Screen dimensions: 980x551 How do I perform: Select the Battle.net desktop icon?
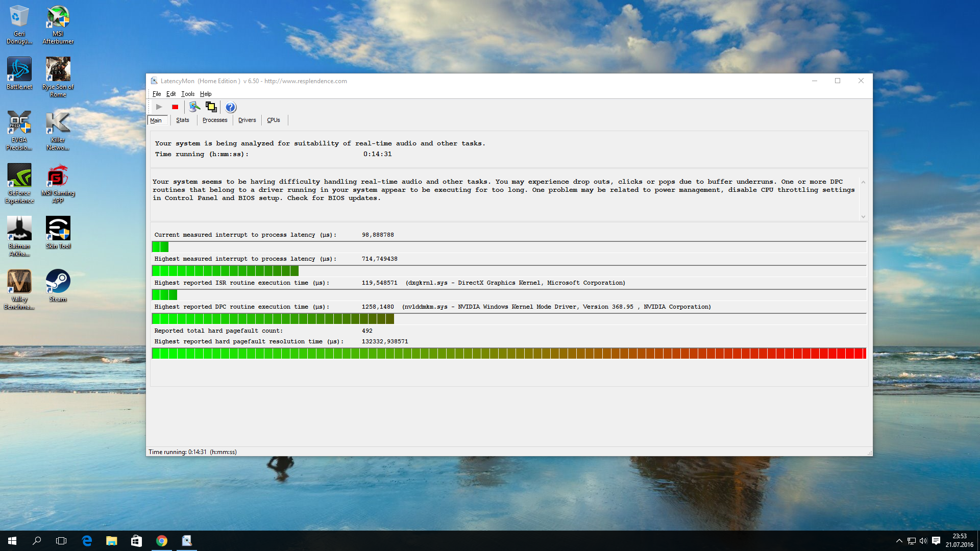19,74
